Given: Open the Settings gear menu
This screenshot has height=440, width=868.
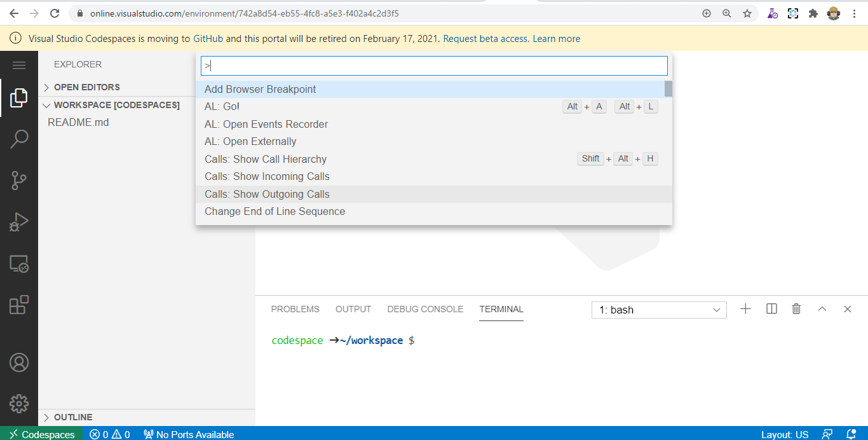Looking at the screenshot, I should point(19,403).
